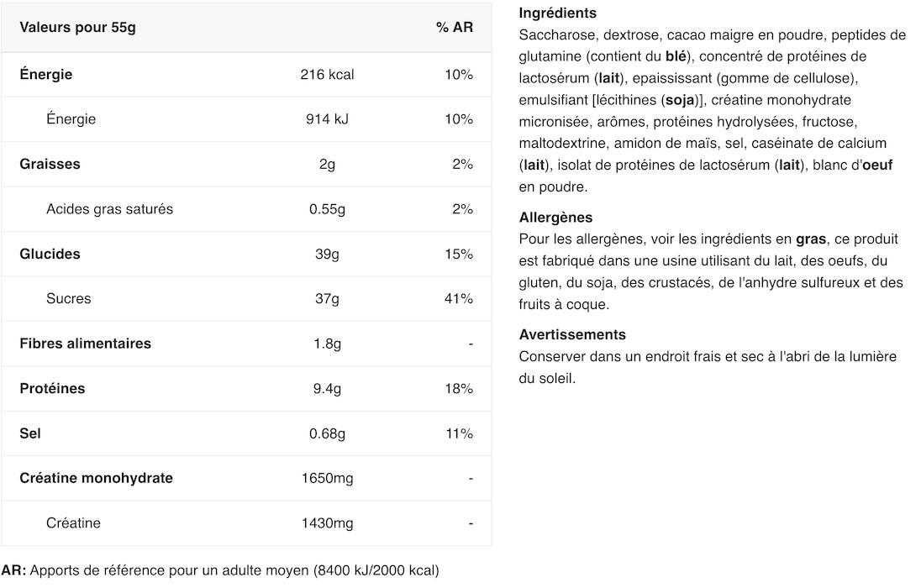Select the bold 'soja' allergen text
Viewport: 921px width, 588px height.
tap(680, 100)
